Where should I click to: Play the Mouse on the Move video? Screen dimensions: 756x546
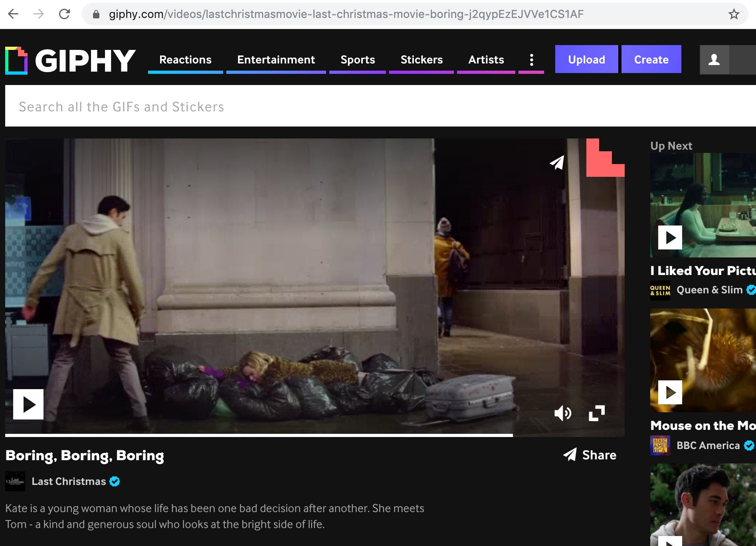[x=670, y=392]
